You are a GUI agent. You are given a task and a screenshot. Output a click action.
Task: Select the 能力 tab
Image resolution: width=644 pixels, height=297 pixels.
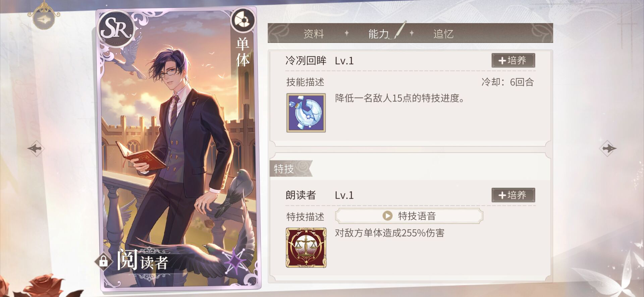tap(379, 34)
